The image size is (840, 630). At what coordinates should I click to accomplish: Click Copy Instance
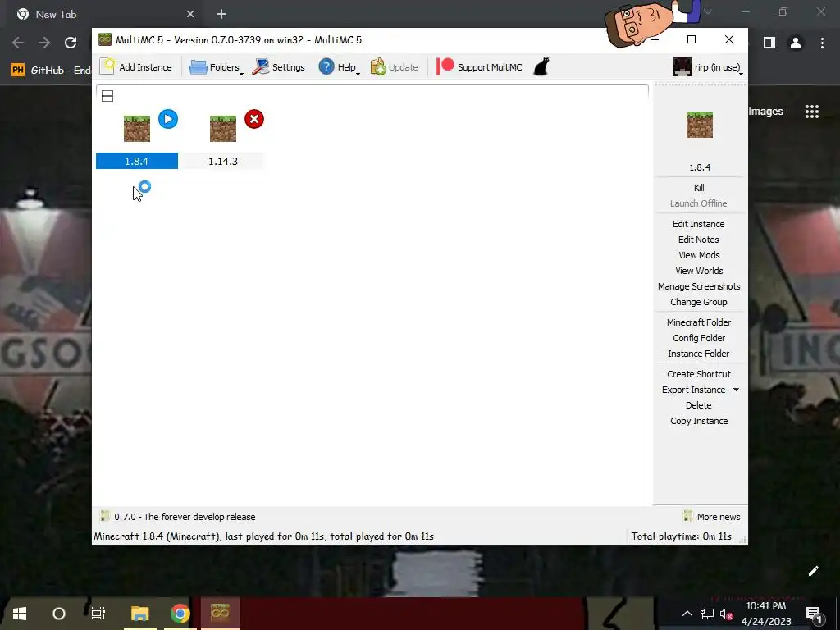tap(699, 421)
